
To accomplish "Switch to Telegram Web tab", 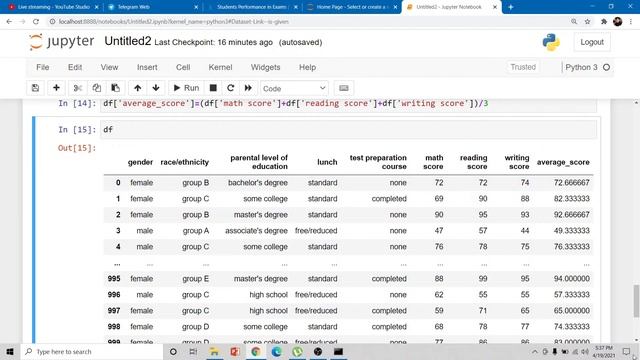I will click(x=153, y=7).
